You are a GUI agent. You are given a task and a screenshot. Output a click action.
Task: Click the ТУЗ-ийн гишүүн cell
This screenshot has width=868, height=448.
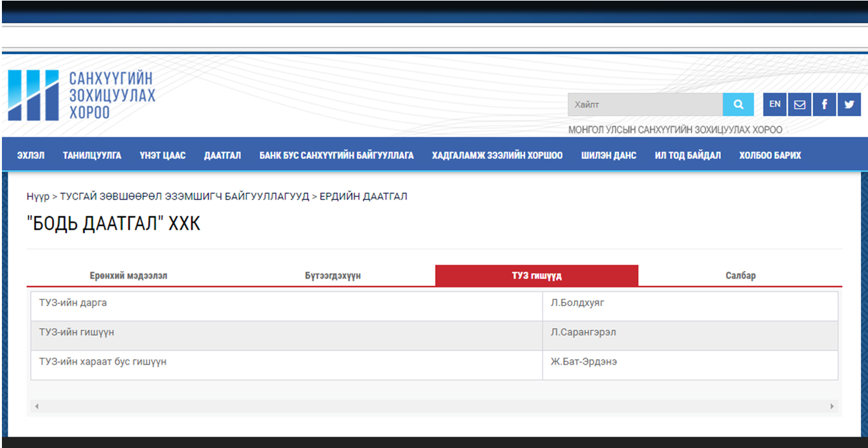click(287, 336)
